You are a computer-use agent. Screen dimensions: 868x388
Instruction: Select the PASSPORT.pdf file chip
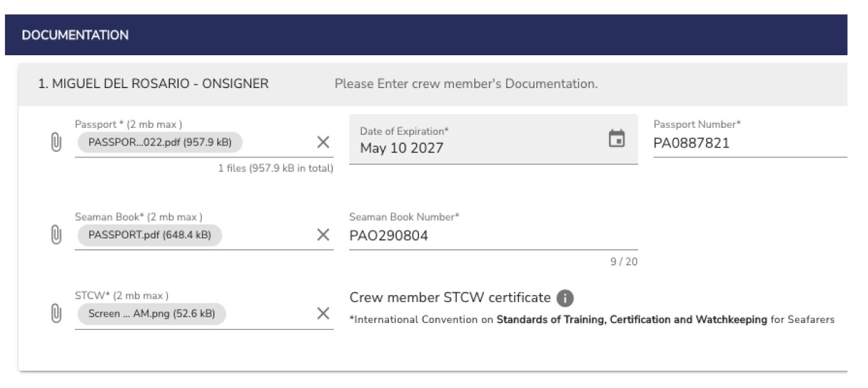point(149,235)
